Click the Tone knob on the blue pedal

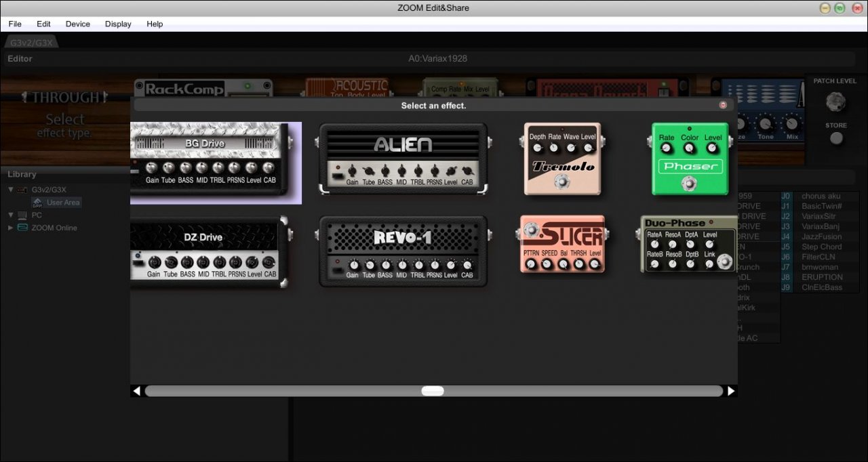[x=765, y=125]
